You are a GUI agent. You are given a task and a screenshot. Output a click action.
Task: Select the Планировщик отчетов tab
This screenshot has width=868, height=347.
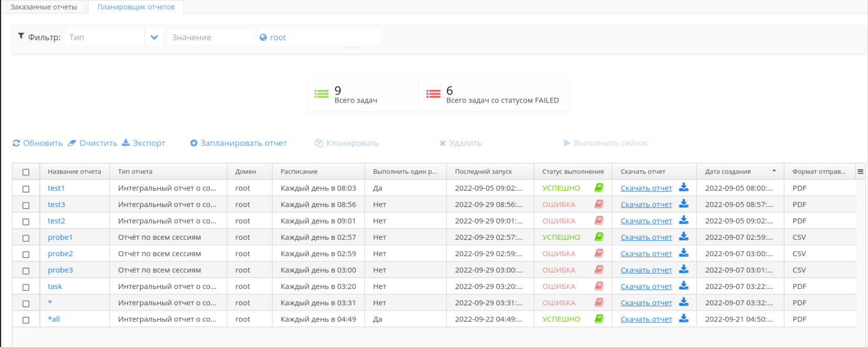pos(136,7)
